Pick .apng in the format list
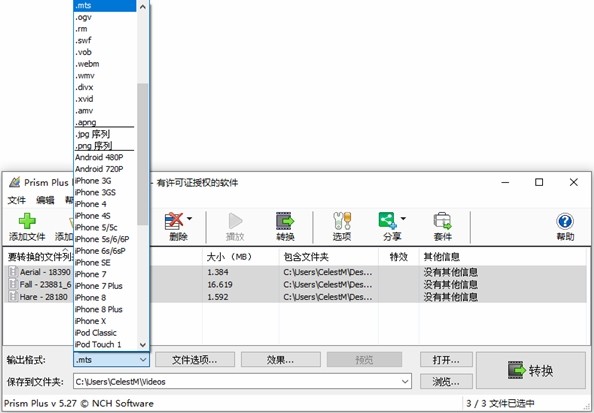 105,122
